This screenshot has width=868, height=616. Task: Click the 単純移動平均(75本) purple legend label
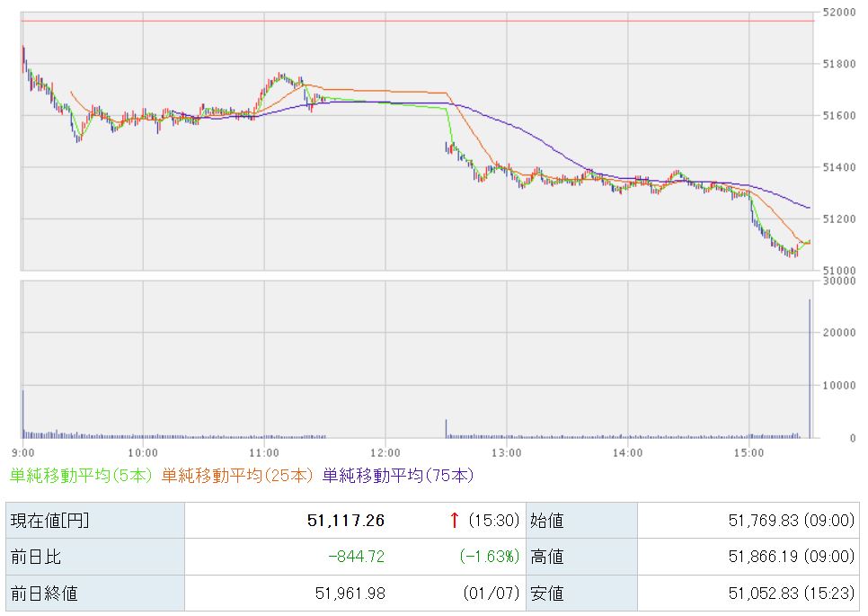(397, 475)
